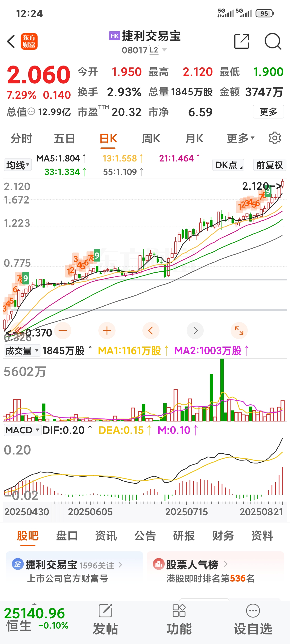Move chart right with arrow button
The height and width of the screenshot is (644, 290).
click(x=195, y=331)
